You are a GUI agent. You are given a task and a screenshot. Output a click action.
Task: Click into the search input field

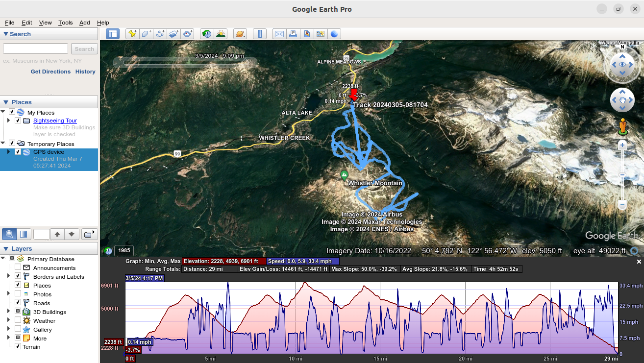tap(35, 49)
